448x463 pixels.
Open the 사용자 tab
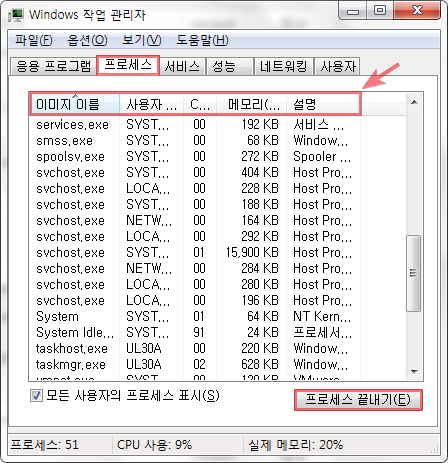click(338, 66)
